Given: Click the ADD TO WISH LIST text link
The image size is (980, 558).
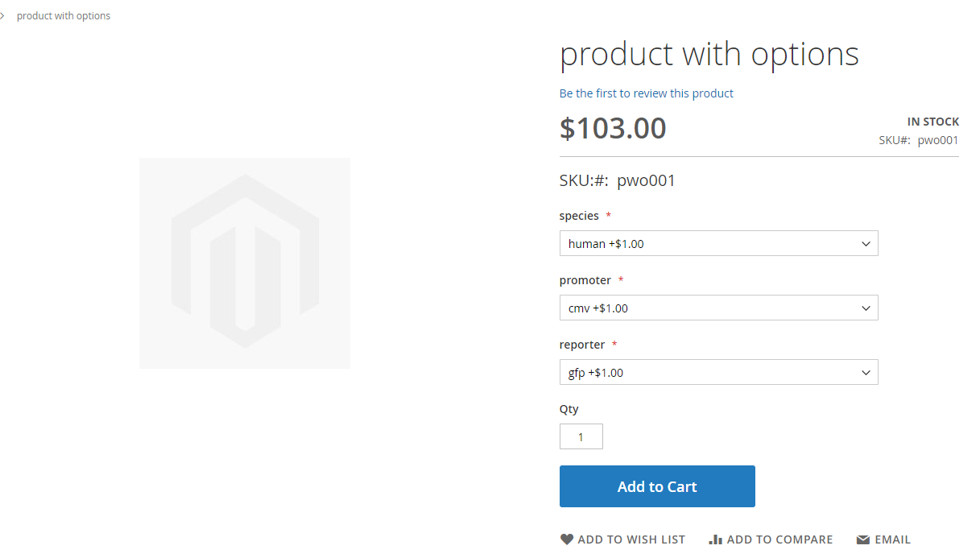Looking at the screenshot, I should [631, 539].
